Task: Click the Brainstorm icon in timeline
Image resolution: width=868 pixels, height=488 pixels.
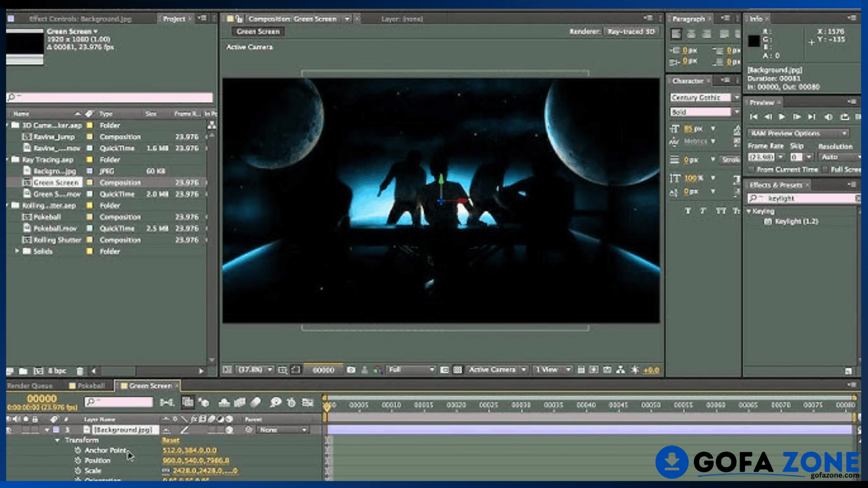Action: 275,402
